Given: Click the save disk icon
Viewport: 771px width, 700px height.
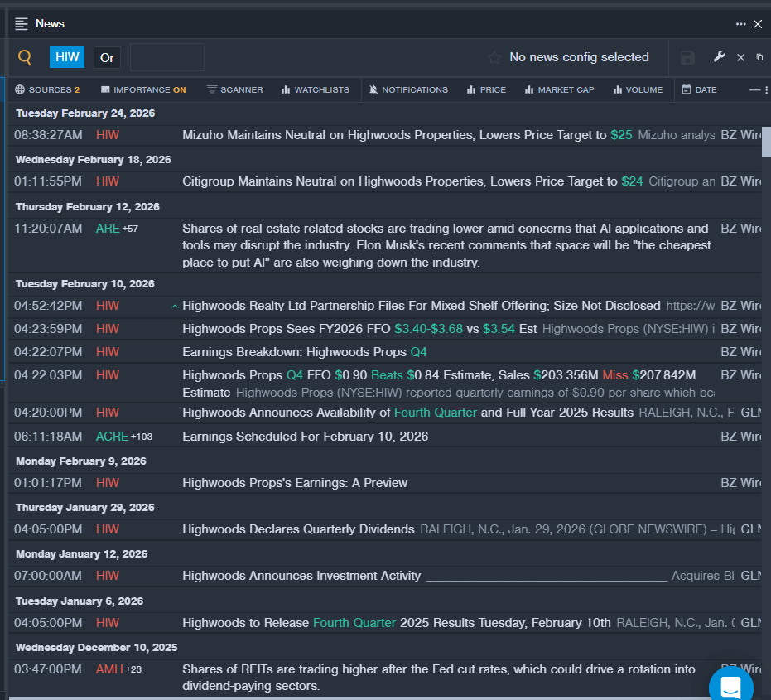Looking at the screenshot, I should [687, 57].
